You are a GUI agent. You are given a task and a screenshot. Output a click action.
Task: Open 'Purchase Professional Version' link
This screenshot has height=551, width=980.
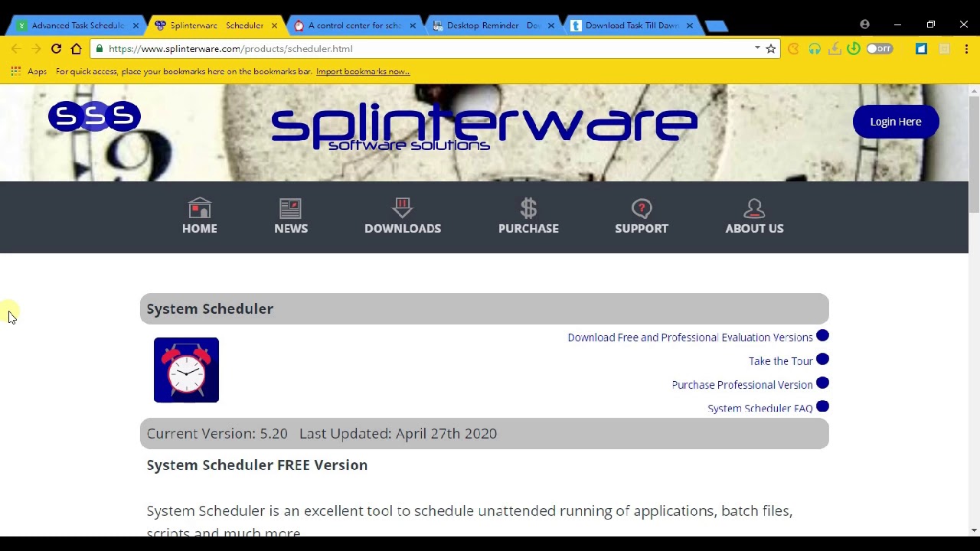tap(742, 385)
